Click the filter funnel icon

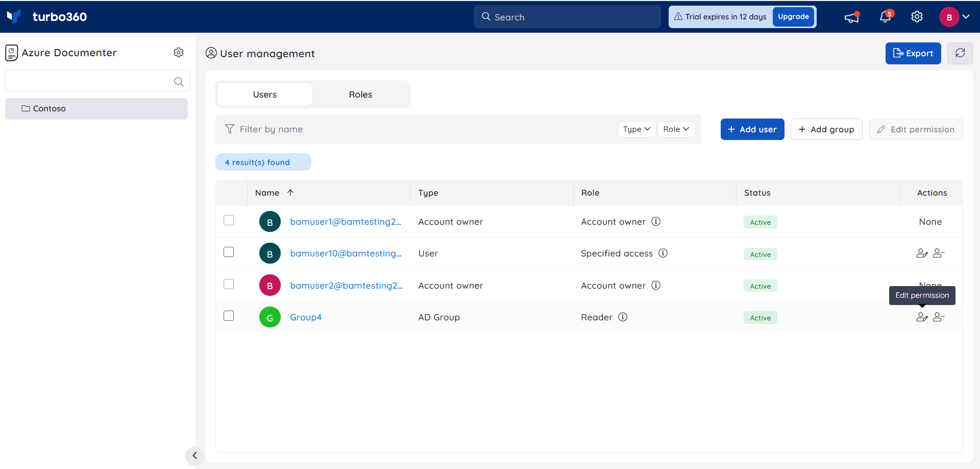pos(230,129)
